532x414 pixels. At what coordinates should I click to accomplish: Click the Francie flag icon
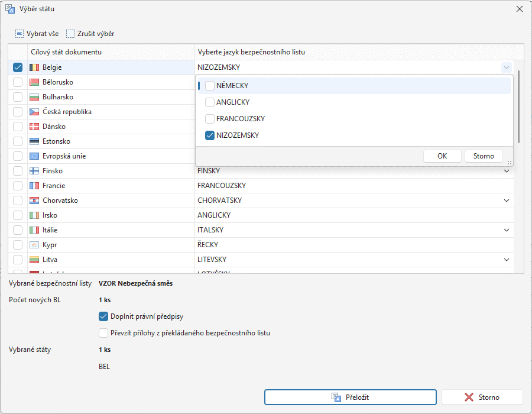(x=34, y=186)
